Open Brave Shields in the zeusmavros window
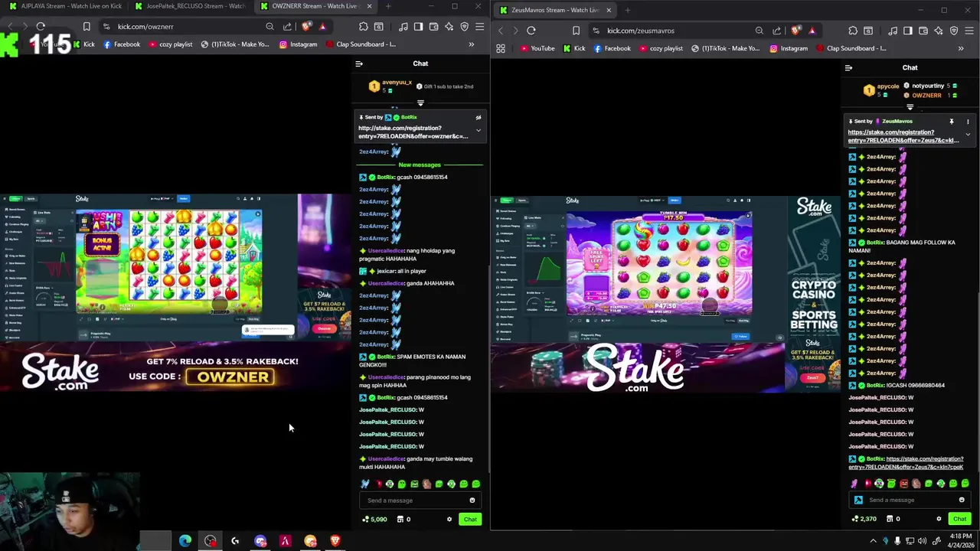 (x=796, y=31)
